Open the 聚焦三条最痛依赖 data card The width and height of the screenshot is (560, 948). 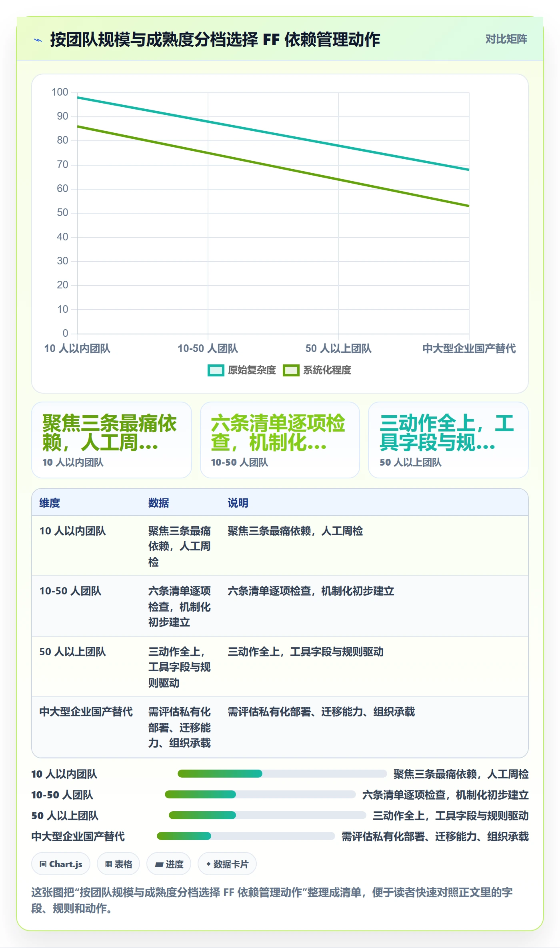tap(112, 440)
